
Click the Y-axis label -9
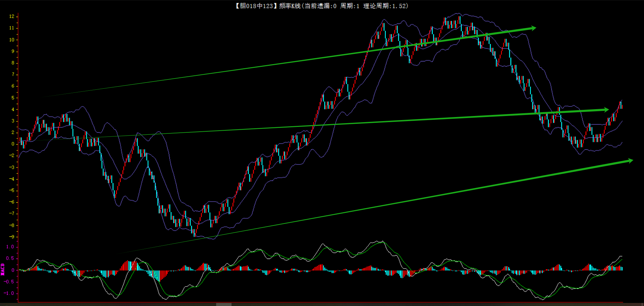(x=12, y=237)
